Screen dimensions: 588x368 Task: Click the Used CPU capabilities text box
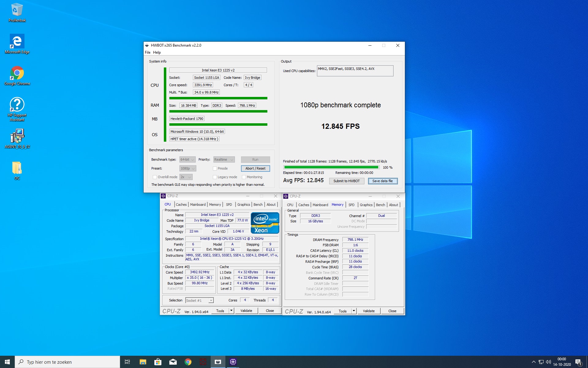(355, 71)
